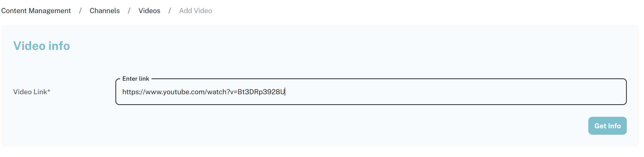Click the word info in heading
Screen dimensions: 644x157
click(x=59, y=46)
